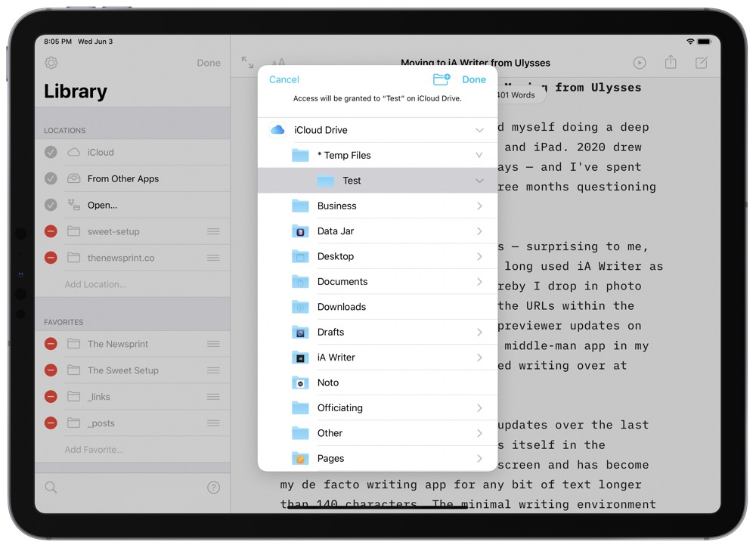
Task: Collapse the iCloud Drive list
Action: (479, 130)
